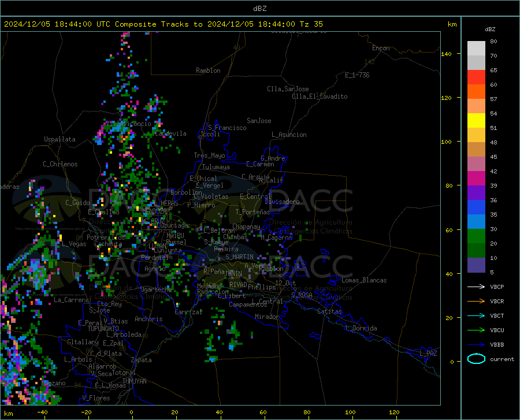This screenshot has height=420, width=520.
Task: Click the dBZ title at top
Action: point(260,9)
